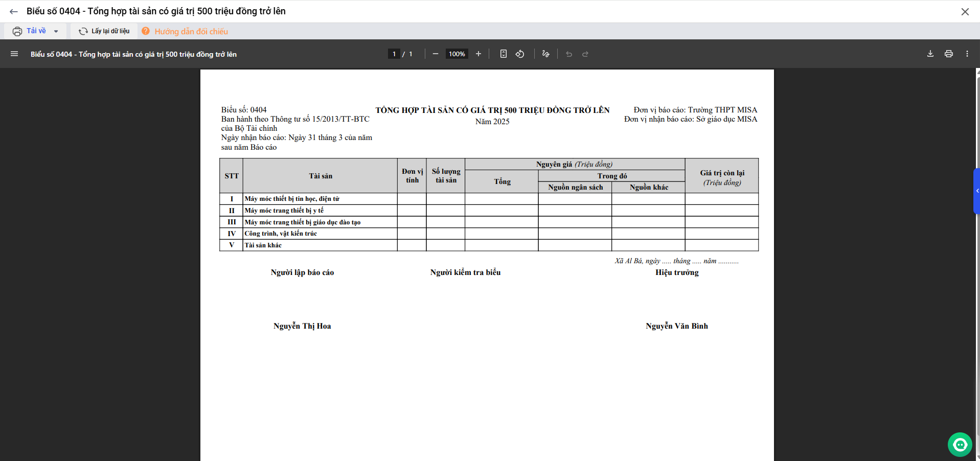Click the undo arrow in PDF toolbar
This screenshot has width=980, height=461.
point(569,54)
